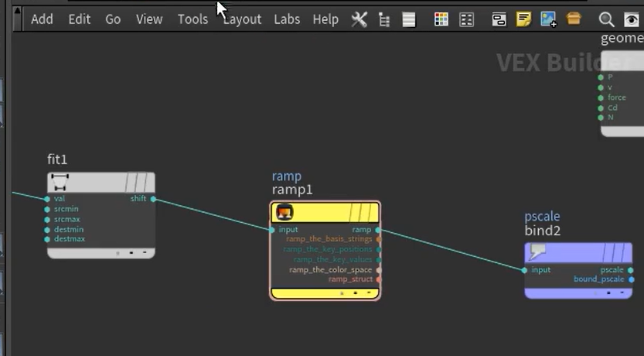Open the Tools menu

coord(193,19)
